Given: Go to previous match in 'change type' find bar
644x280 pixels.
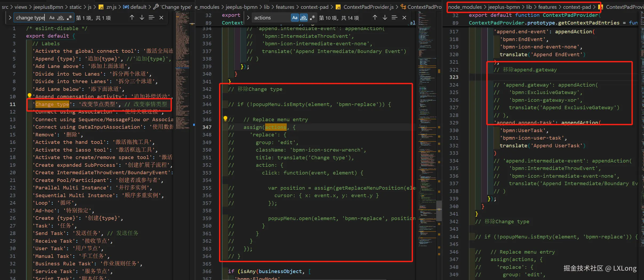Looking at the screenshot, I should pyautogui.click(x=132, y=18).
